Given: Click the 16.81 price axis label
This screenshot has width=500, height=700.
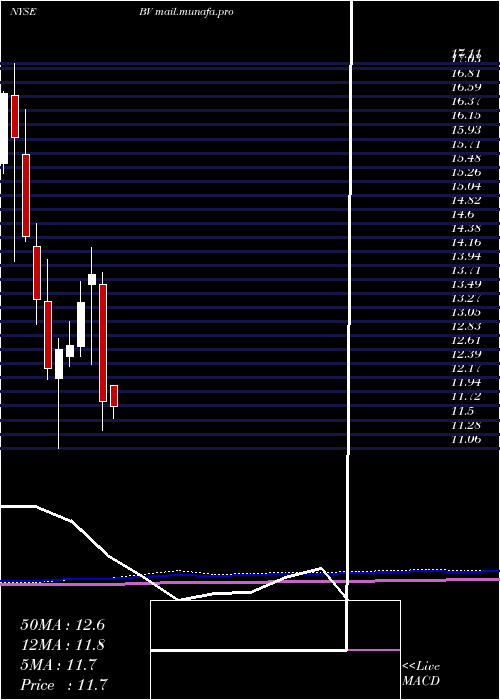Looking at the screenshot, I should tap(466, 73).
